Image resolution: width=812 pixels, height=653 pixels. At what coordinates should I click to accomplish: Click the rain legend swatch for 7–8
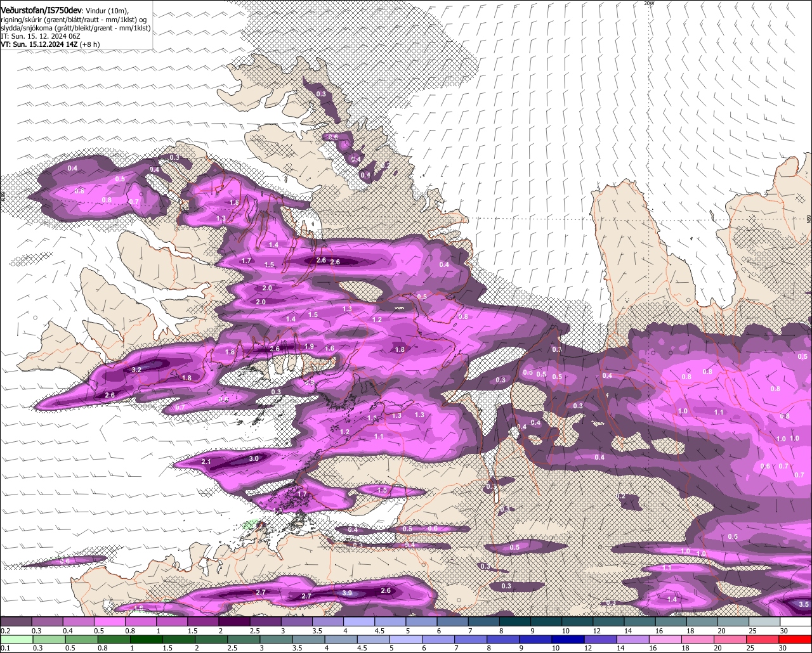click(x=472, y=639)
